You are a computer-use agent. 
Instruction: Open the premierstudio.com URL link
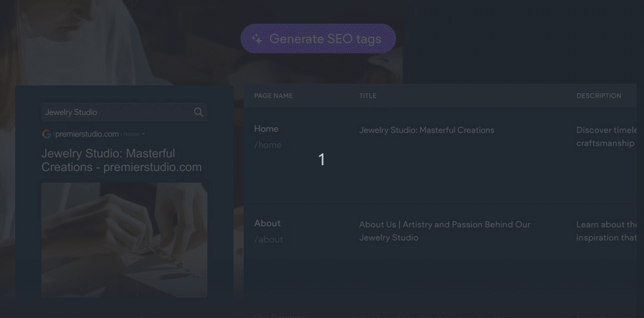87,134
